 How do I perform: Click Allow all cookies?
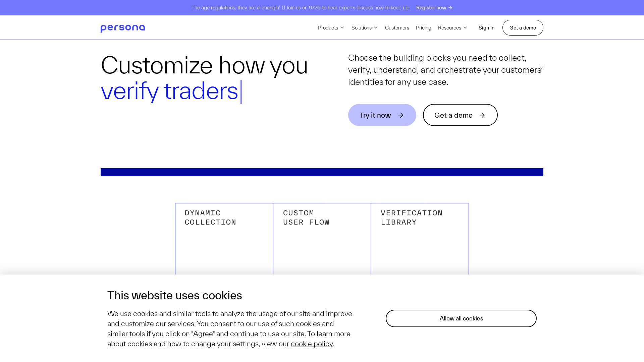(x=461, y=318)
